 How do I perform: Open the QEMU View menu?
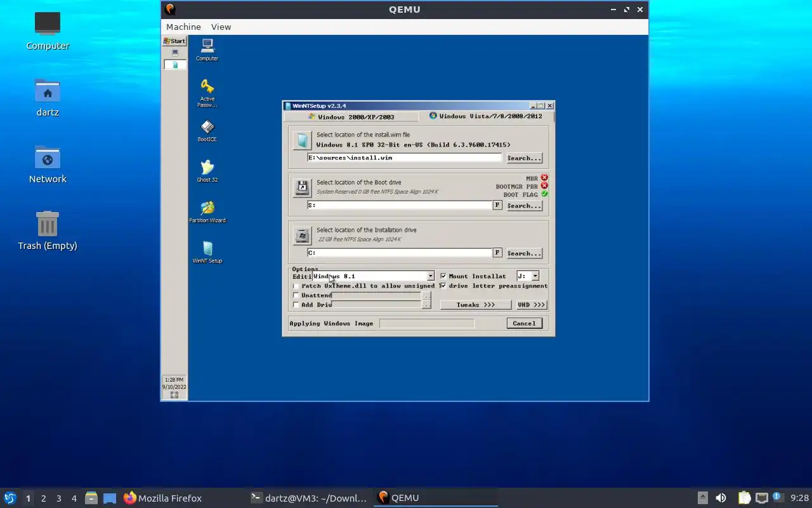[x=221, y=27]
